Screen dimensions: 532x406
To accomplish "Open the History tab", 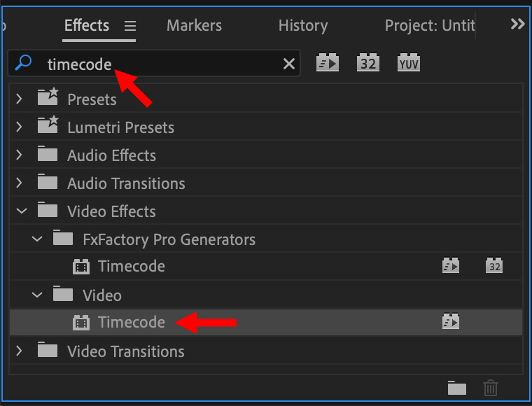I will pyautogui.click(x=302, y=26).
